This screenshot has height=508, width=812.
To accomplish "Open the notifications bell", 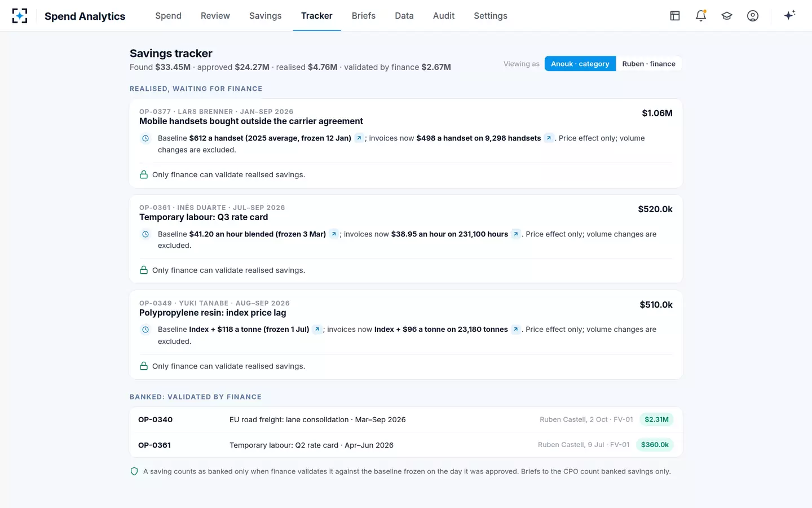I will (x=701, y=16).
